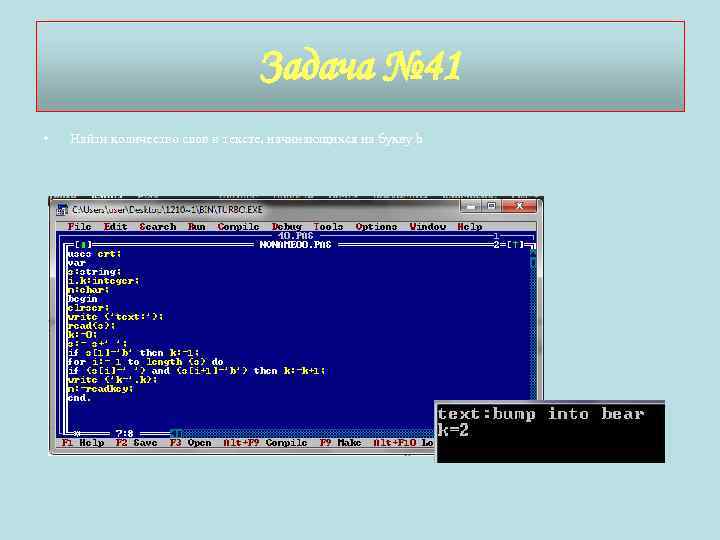Open the Help menu
720x540 pixels.
[470, 226]
